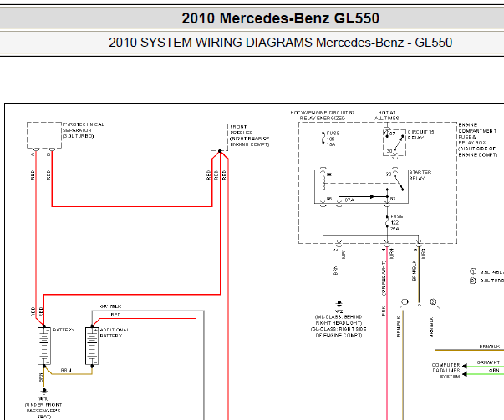Click the 'HOT AT ALL TIMES' label
Image resolution: width=504 pixels, height=420 pixels.
tap(387, 115)
